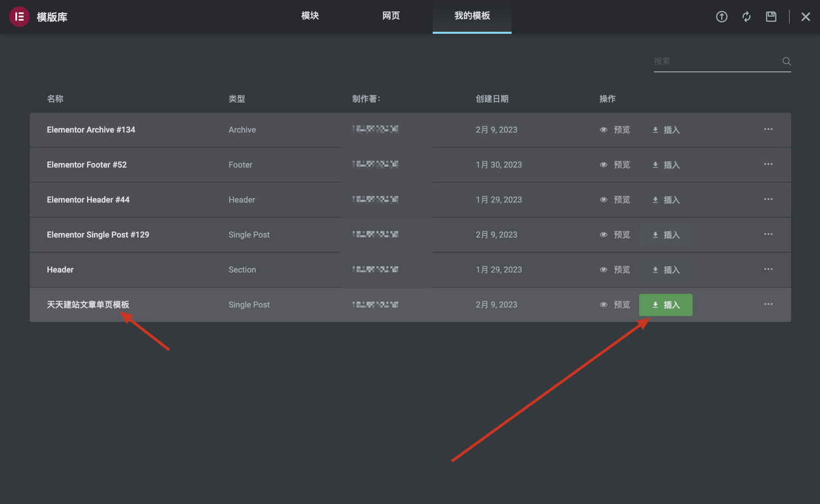This screenshot has height=504, width=820.
Task: Open more options for Header section template
Action: (768, 269)
